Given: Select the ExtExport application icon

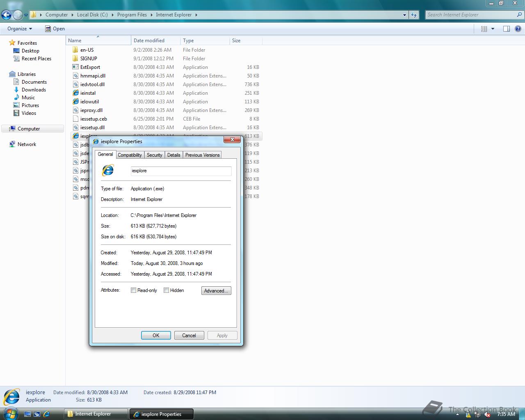Looking at the screenshot, I should (x=75, y=67).
